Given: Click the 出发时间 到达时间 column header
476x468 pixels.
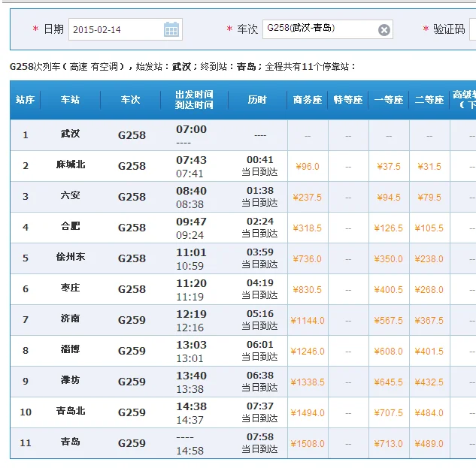Looking at the screenshot, I should coord(194,100).
